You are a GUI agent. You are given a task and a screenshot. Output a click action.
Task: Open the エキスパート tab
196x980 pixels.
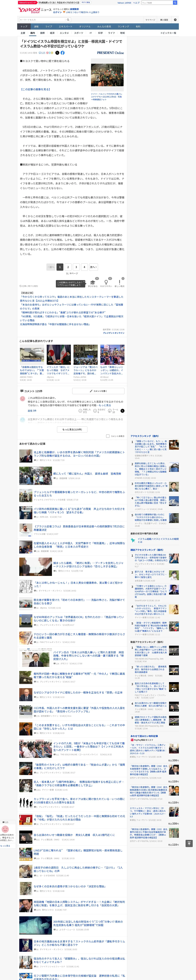click(x=65, y=27)
